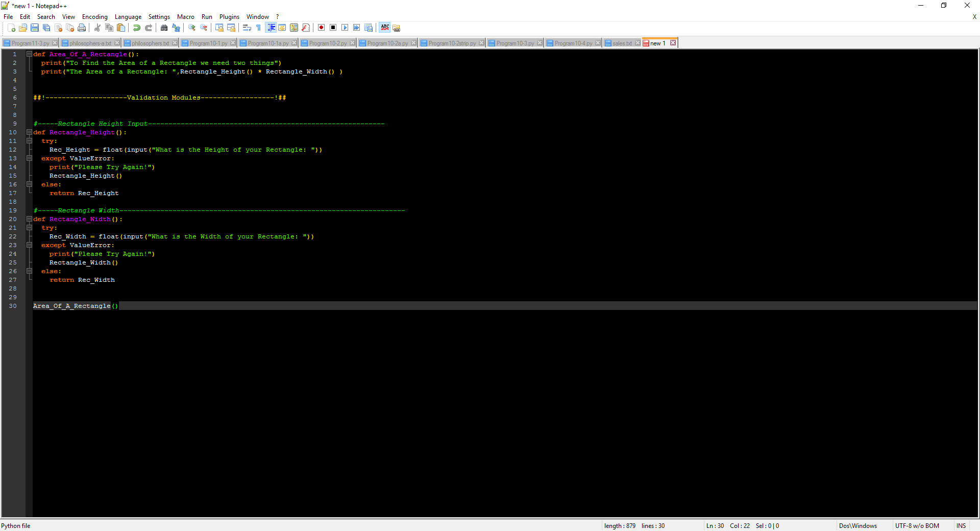This screenshot has height=531, width=980.
Task: Click the Paste clipboard icon
Action: (121, 28)
